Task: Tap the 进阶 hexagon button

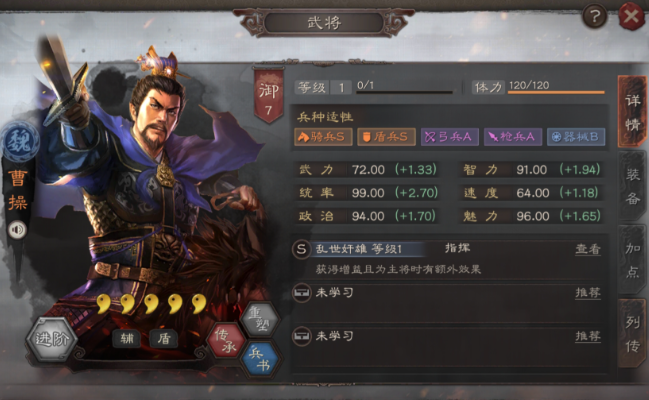Action: [x=51, y=339]
